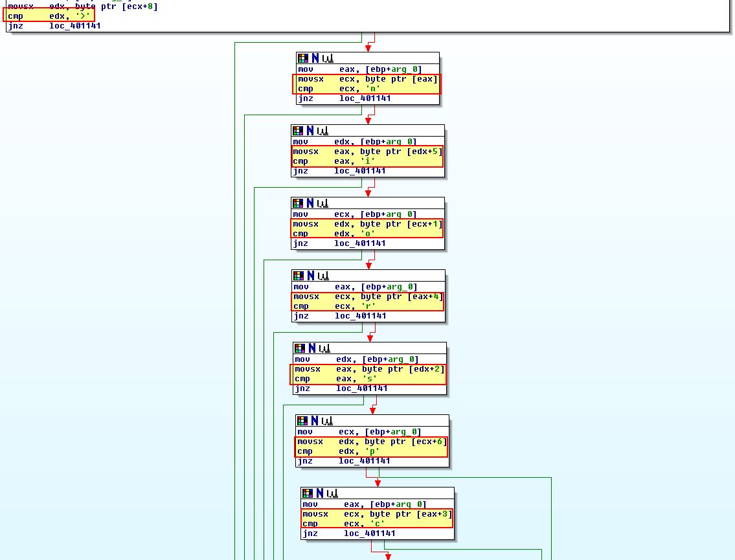Select the line "cmp ecx, 'r'"
The height and width of the screenshot is (560, 735).
pyautogui.click(x=335, y=306)
